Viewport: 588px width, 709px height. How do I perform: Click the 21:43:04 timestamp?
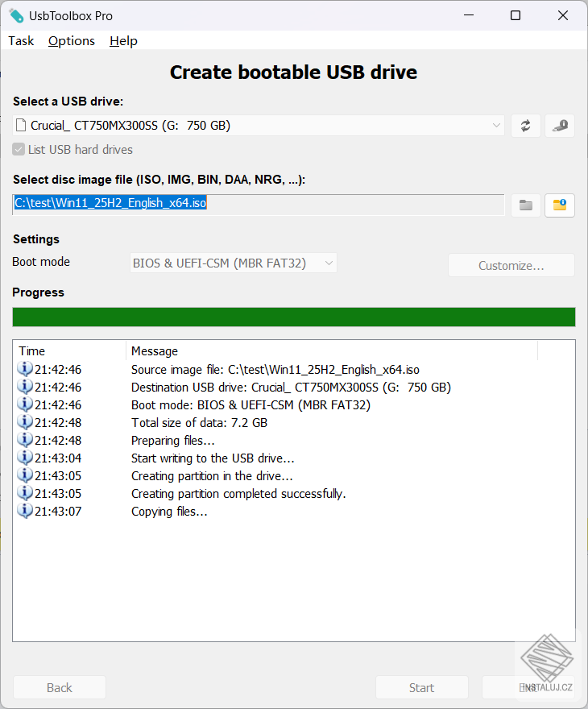point(58,458)
